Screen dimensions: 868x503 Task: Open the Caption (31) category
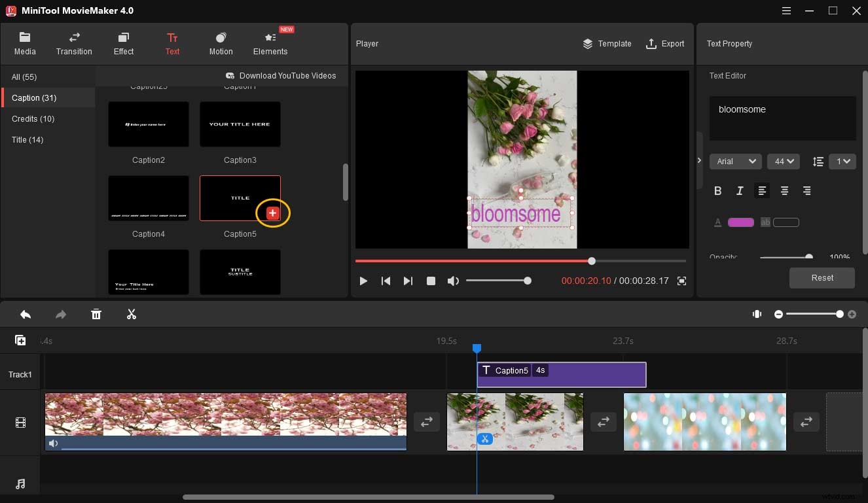(34, 97)
